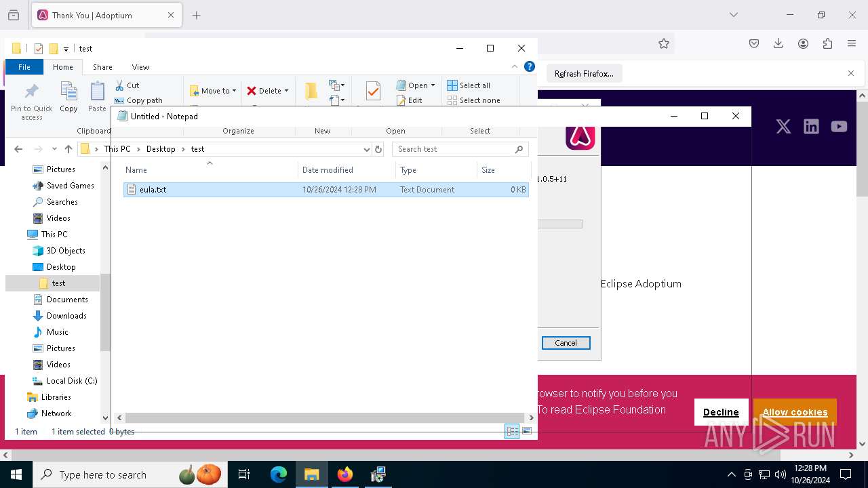
Task: Click the Copy icon in ribbon
Action: coord(68,96)
